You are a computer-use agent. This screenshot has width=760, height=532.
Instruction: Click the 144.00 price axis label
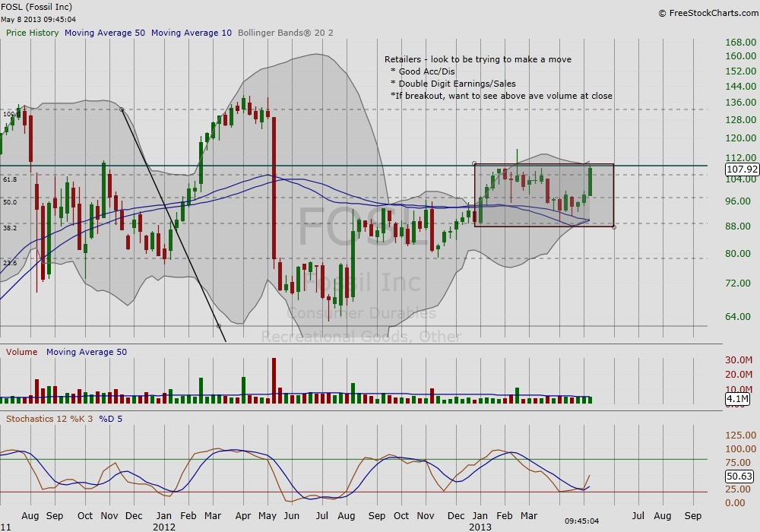[740, 86]
